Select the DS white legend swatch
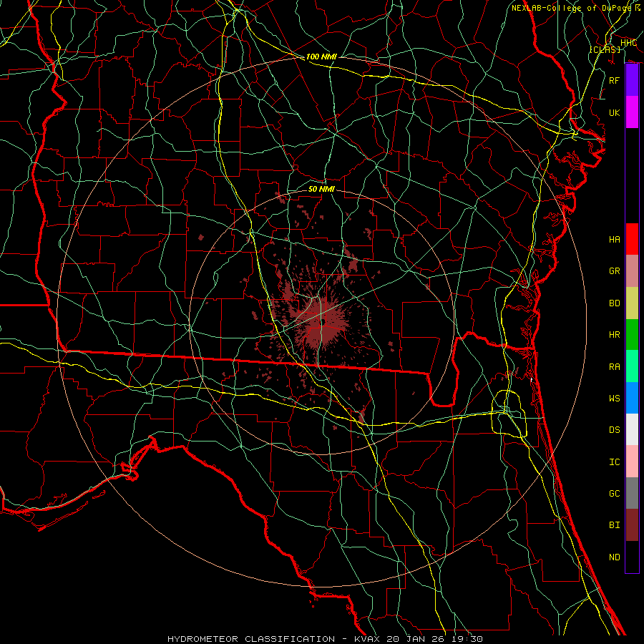The width and height of the screenshot is (644, 644). (x=632, y=429)
